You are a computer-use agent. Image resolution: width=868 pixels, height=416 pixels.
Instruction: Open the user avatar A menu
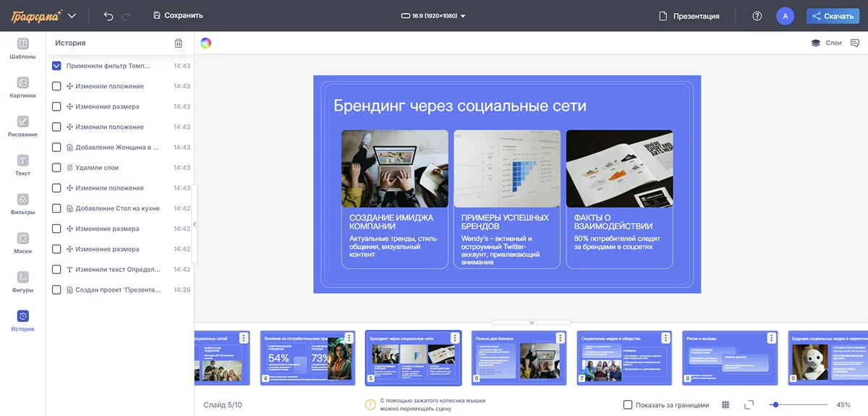click(x=785, y=16)
